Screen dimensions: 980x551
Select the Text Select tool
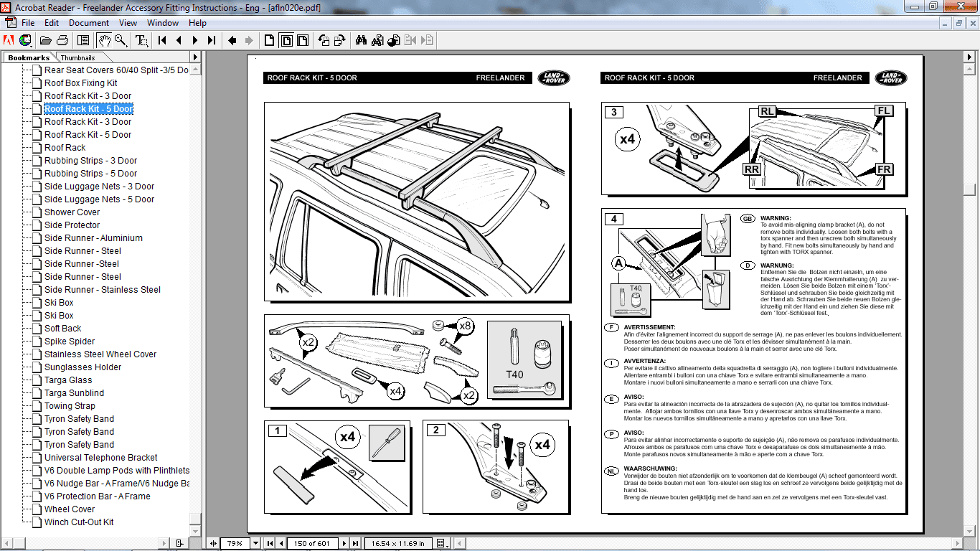tap(142, 40)
